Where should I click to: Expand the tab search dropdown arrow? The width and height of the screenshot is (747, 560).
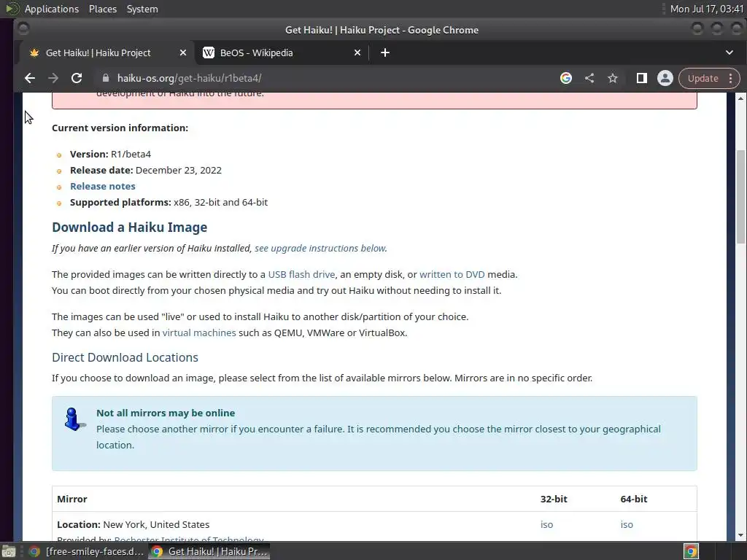729,52
